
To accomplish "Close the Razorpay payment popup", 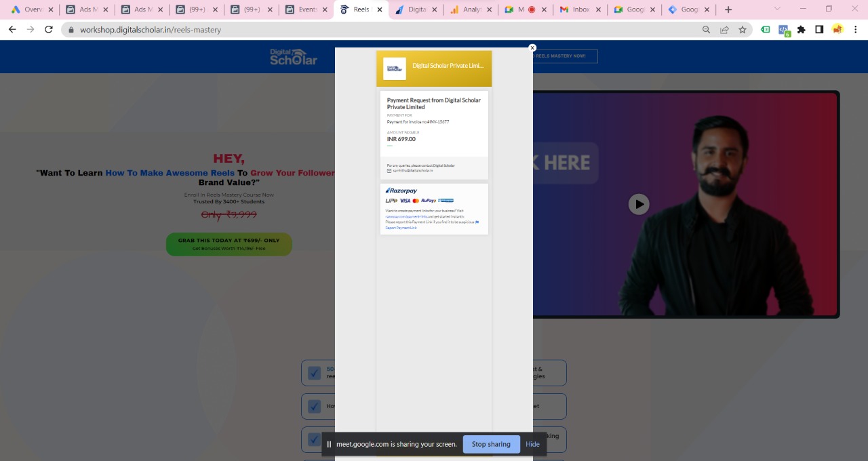I will click(x=532, y=47).
